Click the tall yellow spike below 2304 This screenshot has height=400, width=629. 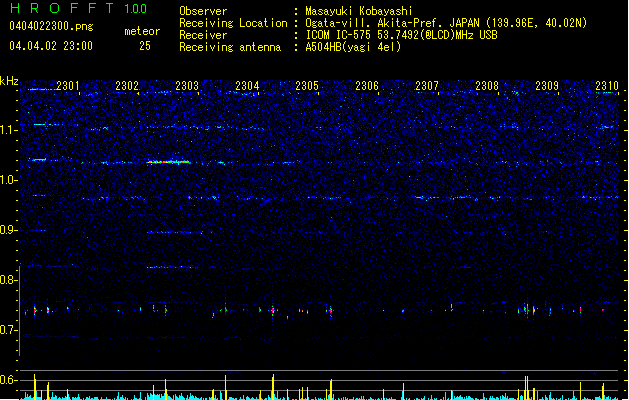[273, 387]
